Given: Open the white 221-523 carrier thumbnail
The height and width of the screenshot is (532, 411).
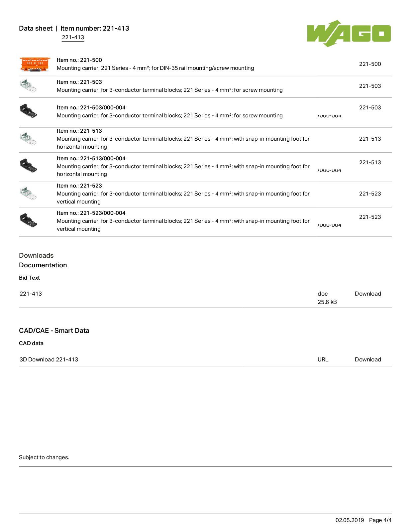Looking at the screenshot, I should (x=28, y=193).
